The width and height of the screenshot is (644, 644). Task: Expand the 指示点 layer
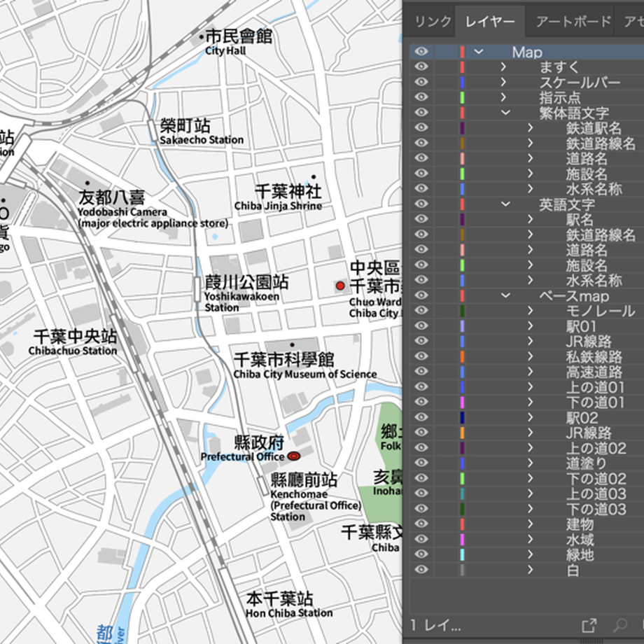(x=503, y=97)
